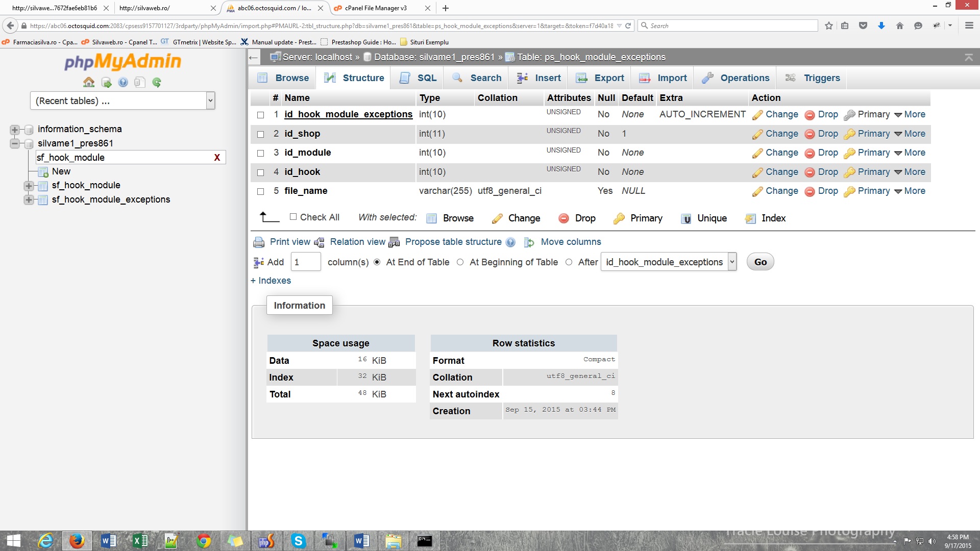
Task: Expand information_schema database node
Action: [x=14, y=130]
